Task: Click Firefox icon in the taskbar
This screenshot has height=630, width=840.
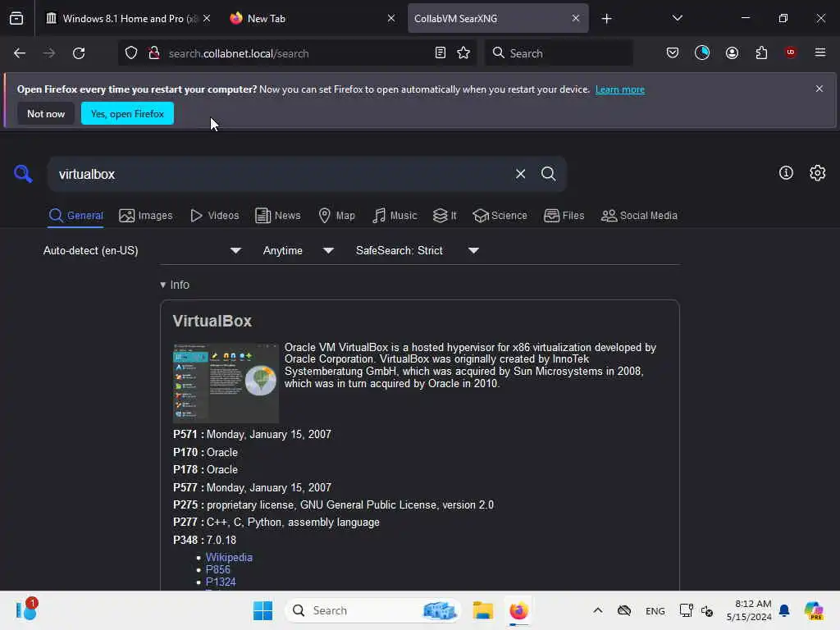Action: pos(518,610)
